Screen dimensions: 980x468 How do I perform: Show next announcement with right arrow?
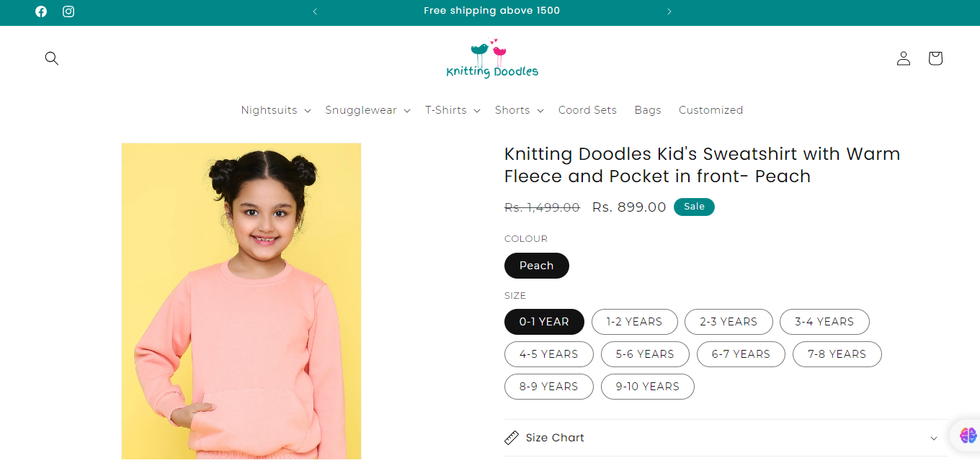669,12
